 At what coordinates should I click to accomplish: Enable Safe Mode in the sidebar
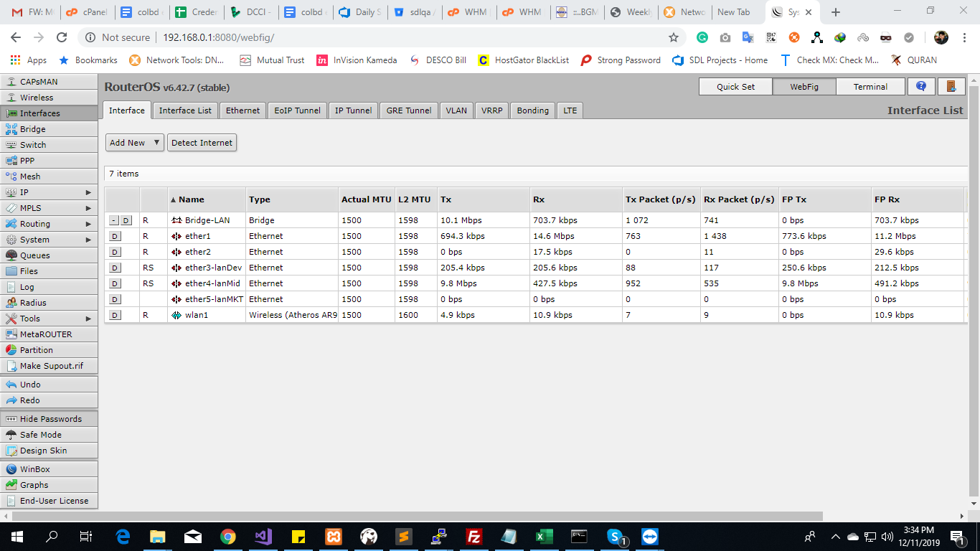40,435
